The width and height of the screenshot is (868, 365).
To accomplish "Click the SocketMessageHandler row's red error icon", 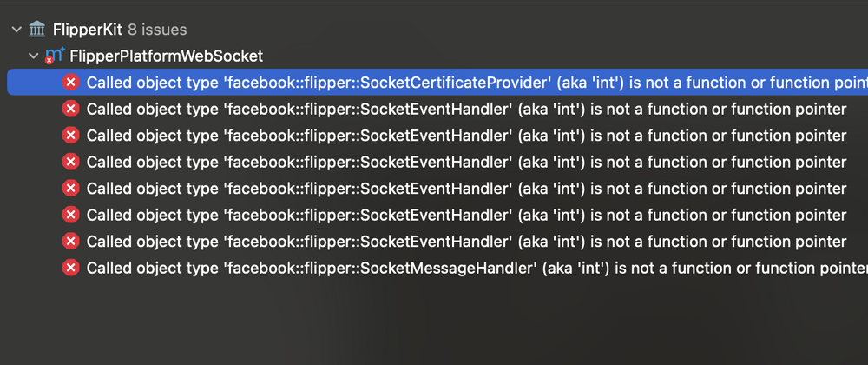I will tap(71, 268).
